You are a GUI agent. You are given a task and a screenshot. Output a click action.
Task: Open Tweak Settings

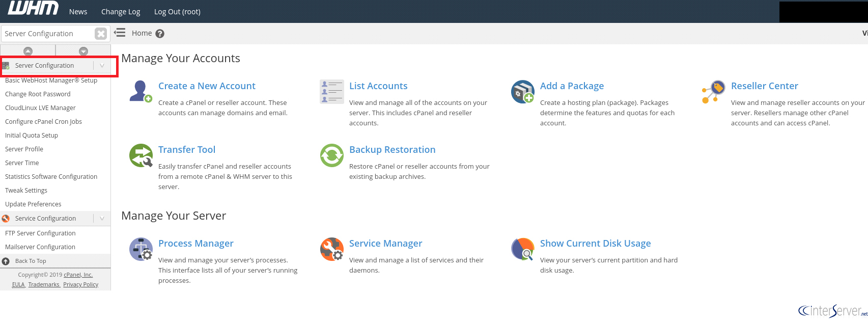pyautogui.click(x=26, y=191)
